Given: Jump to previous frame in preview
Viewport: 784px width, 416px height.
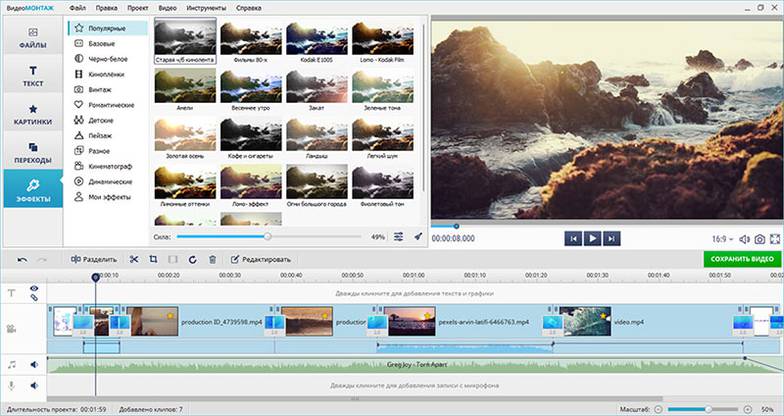Looking at the screenshot, I should coord(573,238).
